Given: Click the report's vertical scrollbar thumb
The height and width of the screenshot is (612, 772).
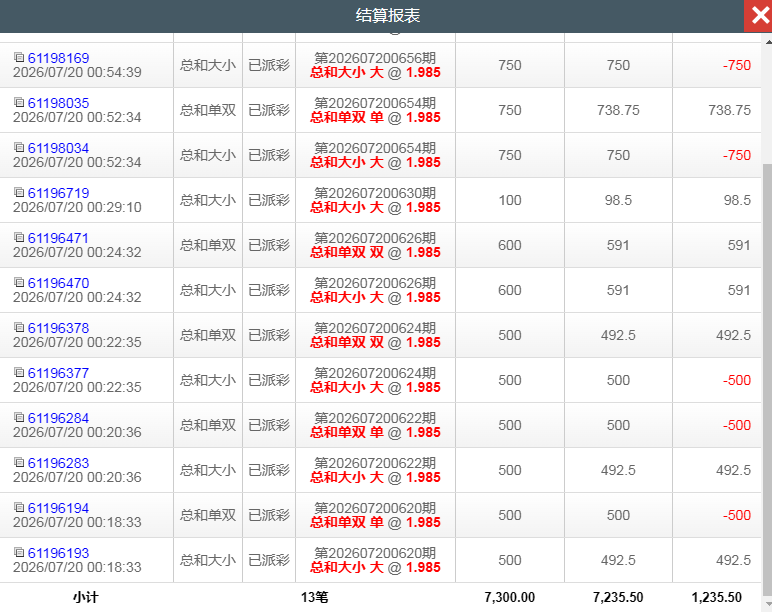Looking at the screenshot, I should [767, 379].
